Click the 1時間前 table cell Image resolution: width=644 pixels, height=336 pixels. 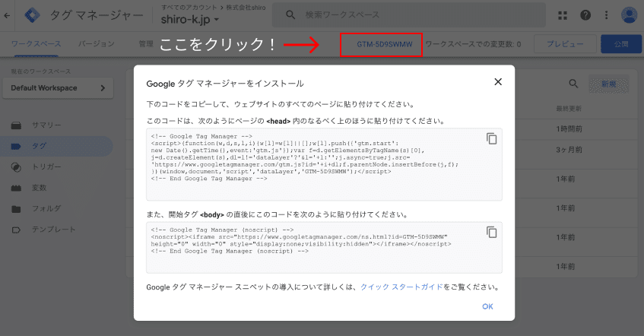(x=569, y=129)
